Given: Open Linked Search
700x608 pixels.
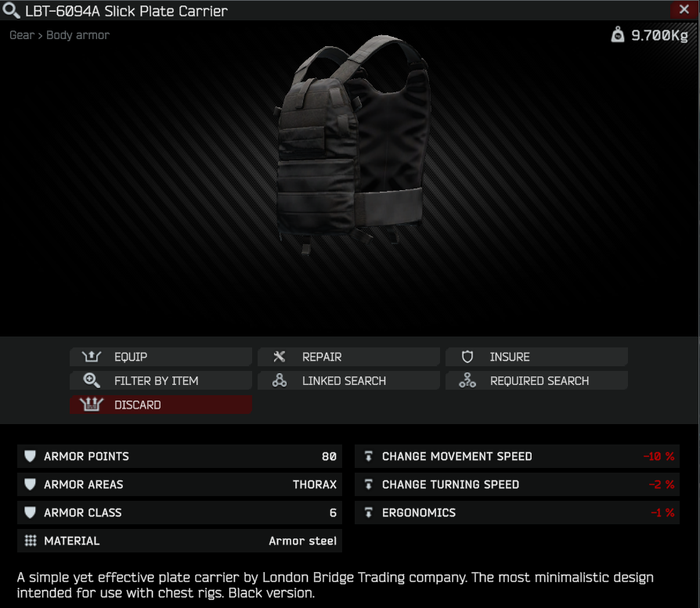Looking at the screenshot, I should click(x=348, y=380).
